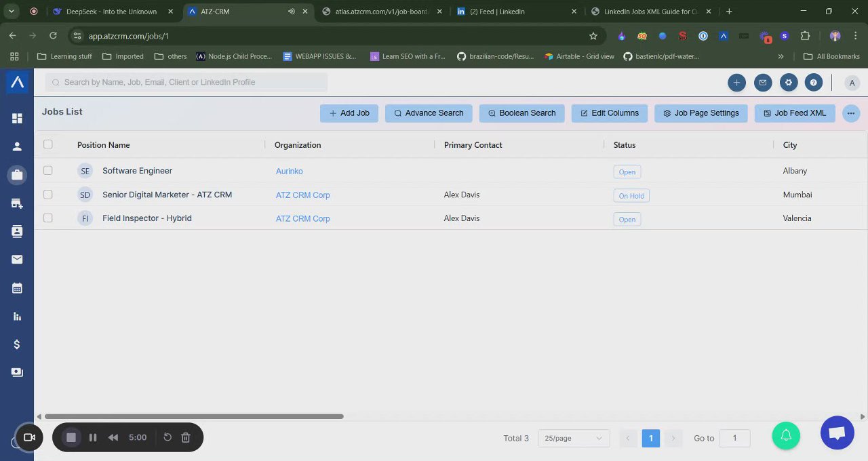Viewport: 868px width, 461px height.
Task: Click the On Hold status badge
Action: 631,196
